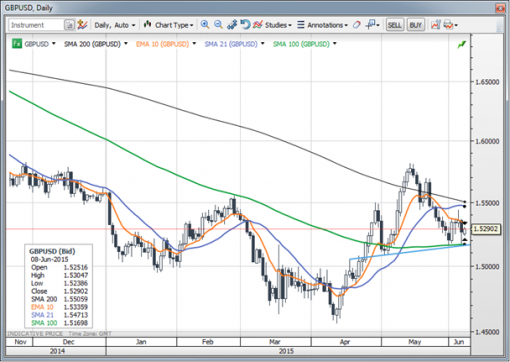The width and height of the screenshot is (510, 362).
Task: Click the 1.55000 price axis label
Action: pyautogui.click(x=487, y=203)
